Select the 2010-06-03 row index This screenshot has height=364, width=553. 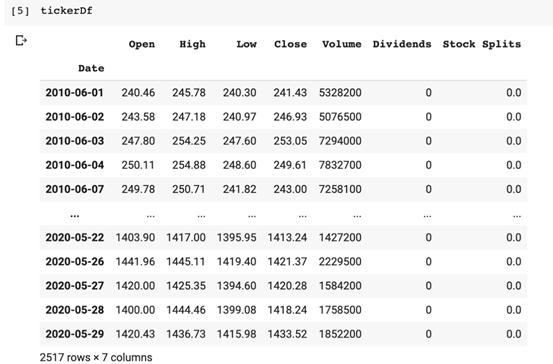coord(74,141)
